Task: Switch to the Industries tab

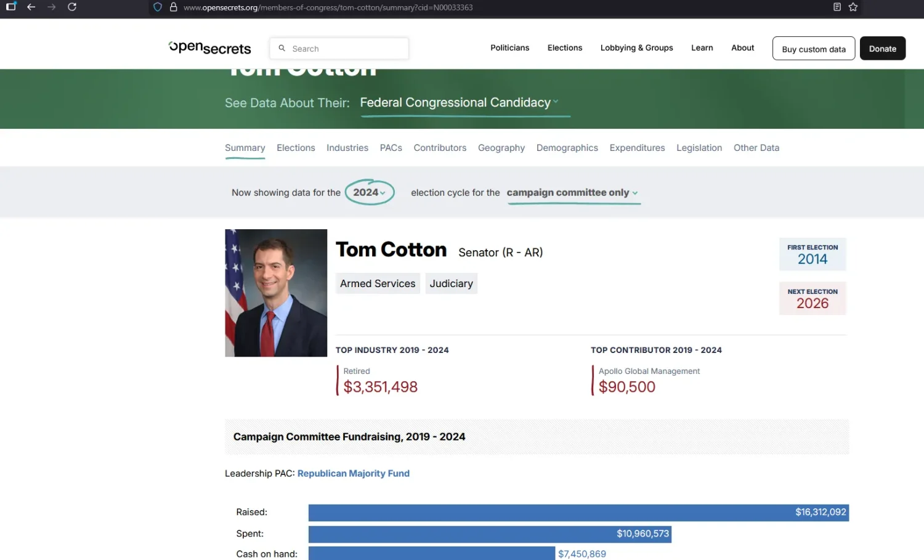Action: click(x=347, y=148)
